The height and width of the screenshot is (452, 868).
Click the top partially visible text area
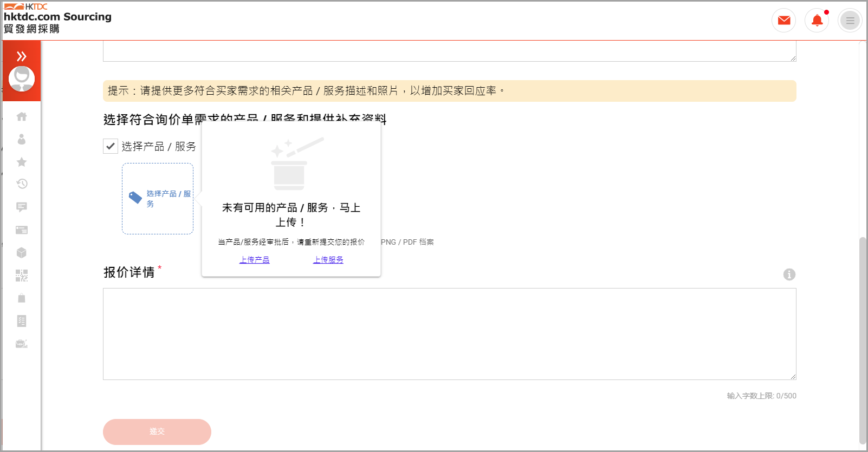pyautogui.click(x=450, y=51)
